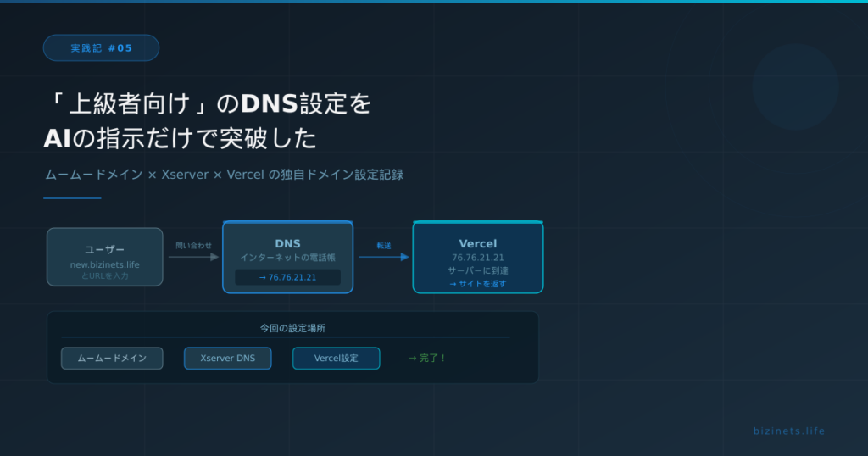Click the サーバーに到達 text
This screenshot has height=456, width=868.
[x=477, y=270]
